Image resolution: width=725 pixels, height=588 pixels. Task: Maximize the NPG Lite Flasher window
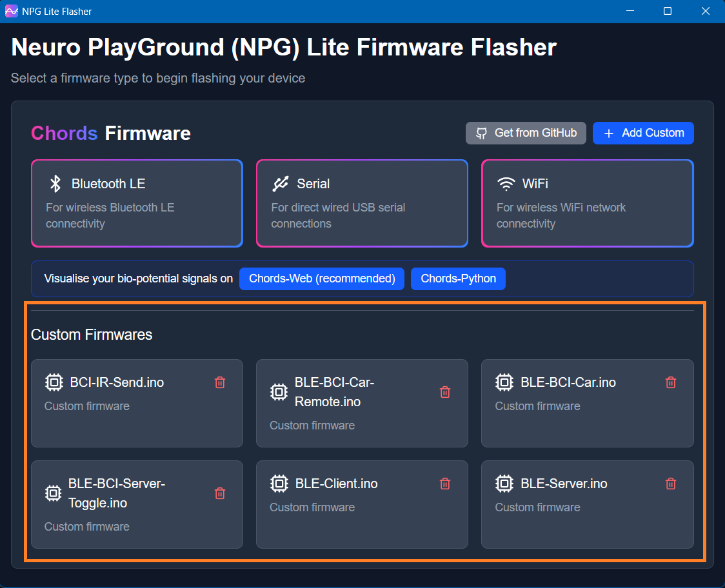tap(668, 11)
